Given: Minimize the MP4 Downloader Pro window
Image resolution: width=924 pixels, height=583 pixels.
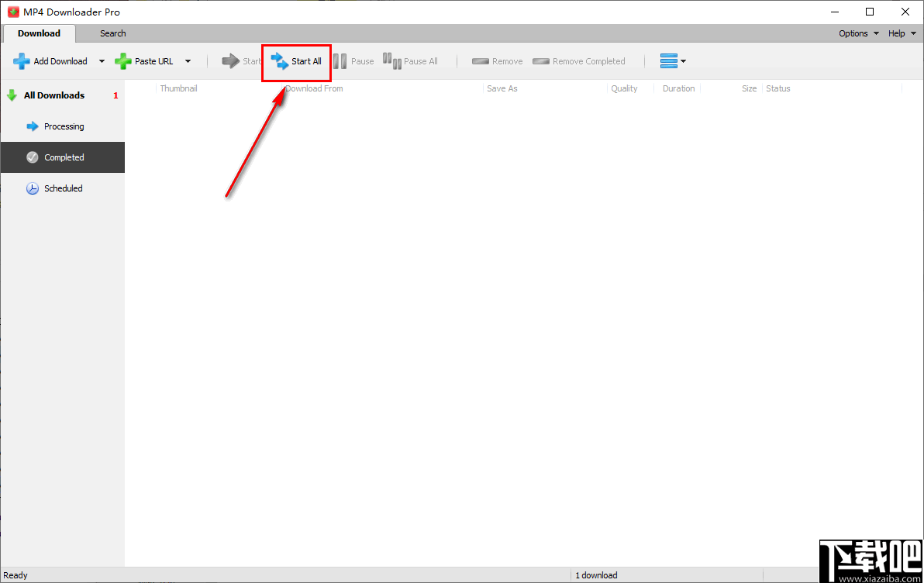Looking at the screenshot, I should pyautogui.click(x=835, y=12).
